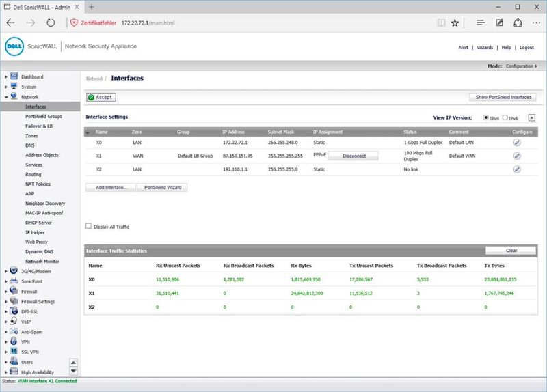This screenshot has height=392, width=547.
Task: Click the High Availability icon
Action: click(x=14, y=372)
